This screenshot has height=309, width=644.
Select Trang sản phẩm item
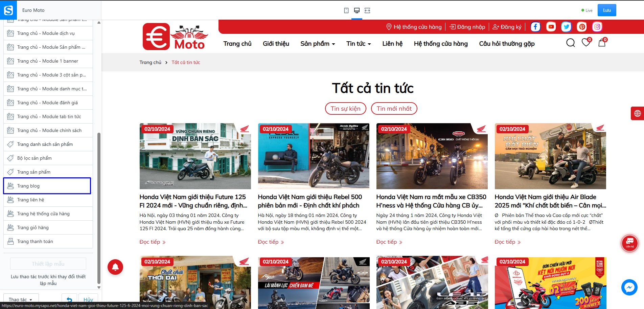[48, 172]
